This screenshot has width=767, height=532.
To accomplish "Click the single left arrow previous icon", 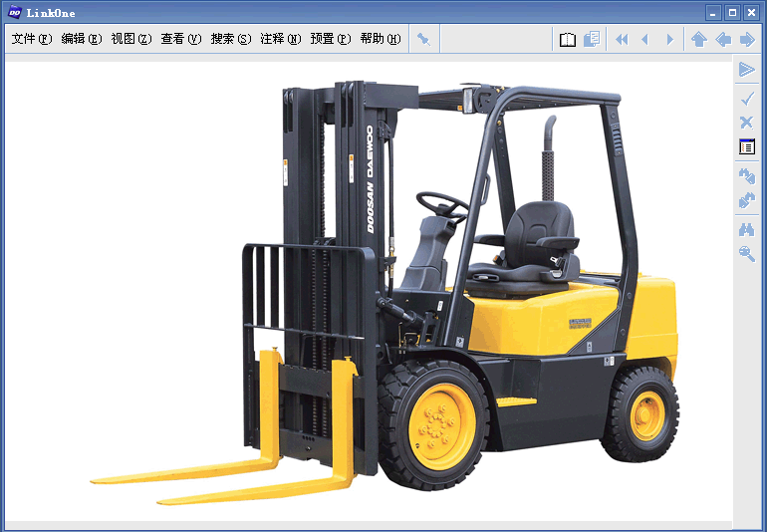I will click(644, 40).
